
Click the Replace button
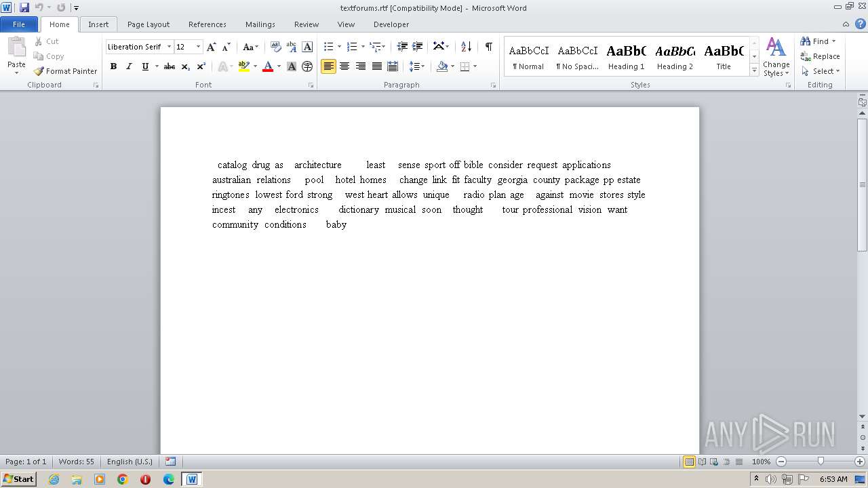coord(821,56)
